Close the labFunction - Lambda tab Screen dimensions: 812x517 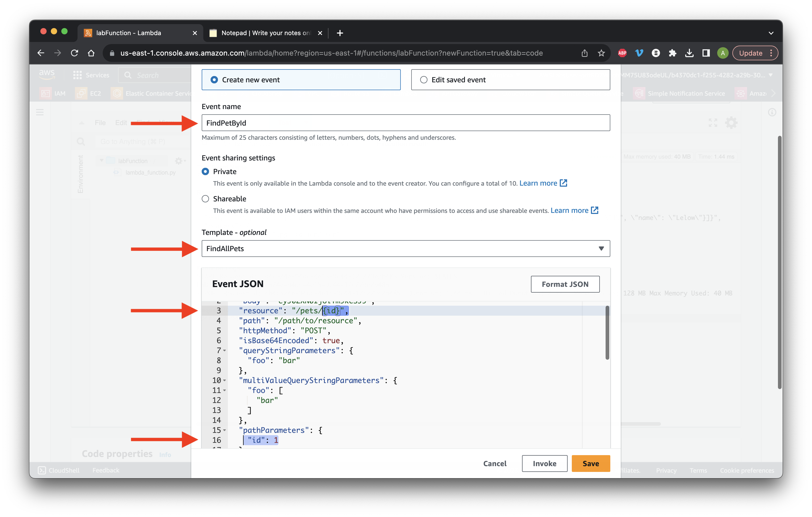tap(195, 33)
